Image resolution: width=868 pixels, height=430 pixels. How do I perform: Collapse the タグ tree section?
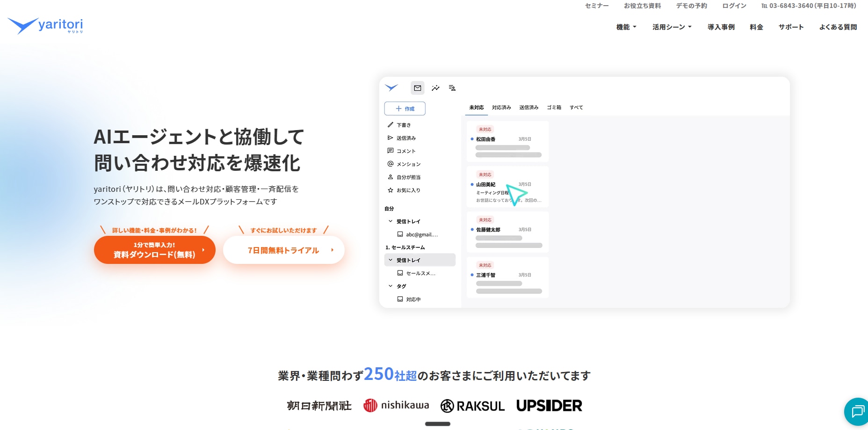click(391, 286)
